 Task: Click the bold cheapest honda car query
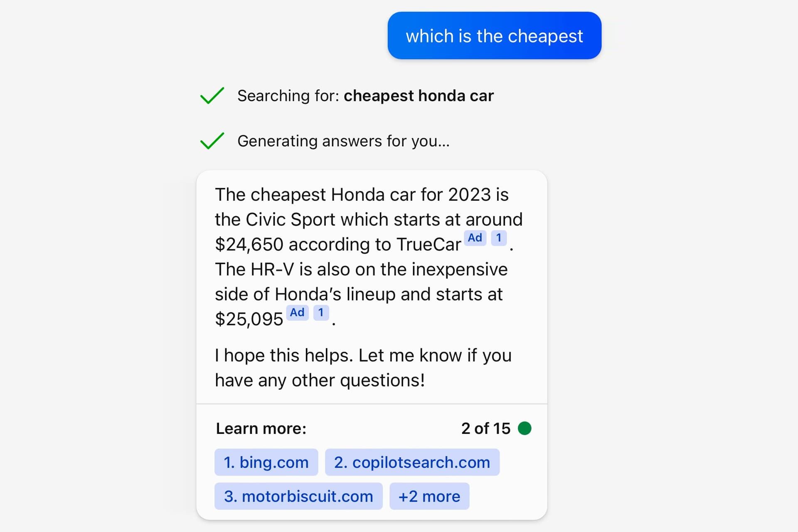[419, 96]
